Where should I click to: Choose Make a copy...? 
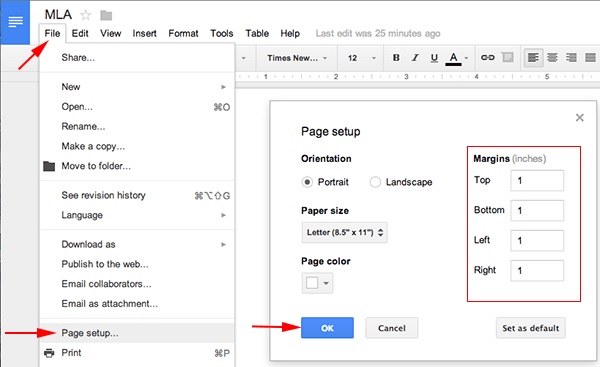(136, 146)
